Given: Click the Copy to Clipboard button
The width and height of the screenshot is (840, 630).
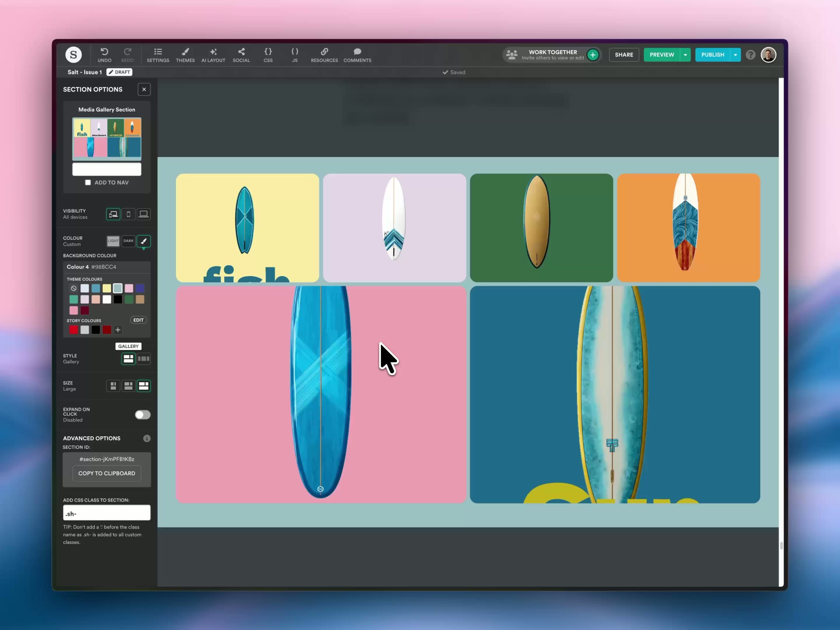Looking at the screenshot, I should tap(107, 473).
